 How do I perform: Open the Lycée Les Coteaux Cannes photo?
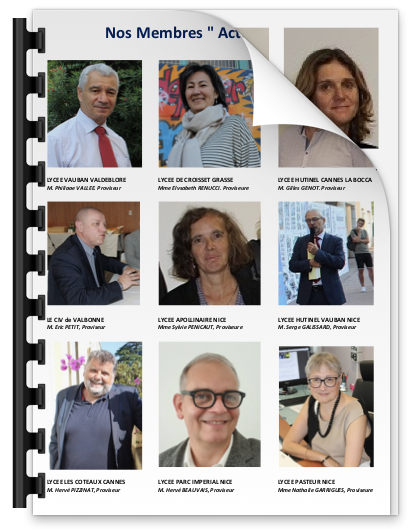pos(95,405)
